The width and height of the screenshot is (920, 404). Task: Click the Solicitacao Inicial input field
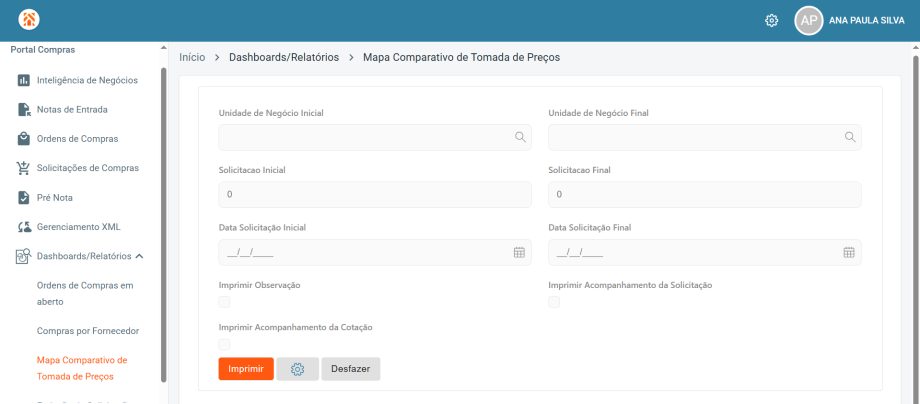[x=375, y=194]
